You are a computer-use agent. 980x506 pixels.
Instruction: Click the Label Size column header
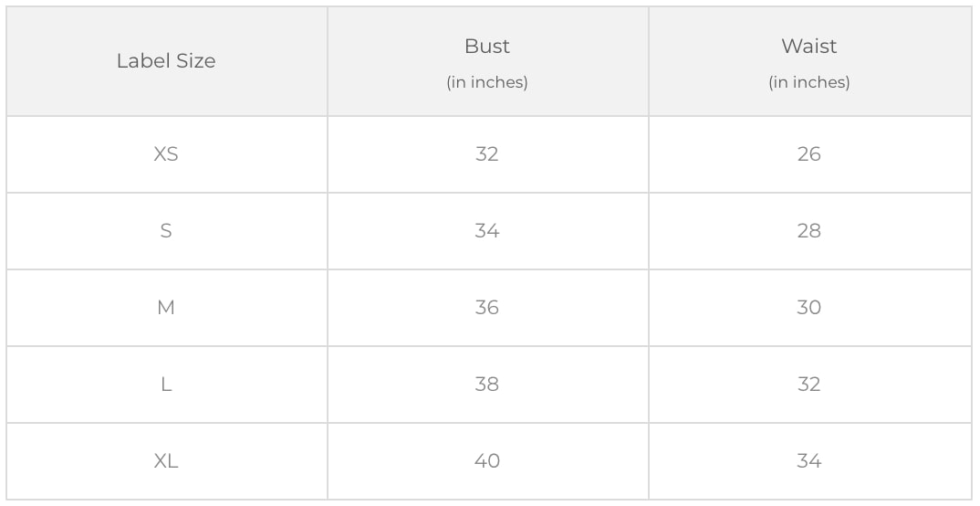click(166, 61)
